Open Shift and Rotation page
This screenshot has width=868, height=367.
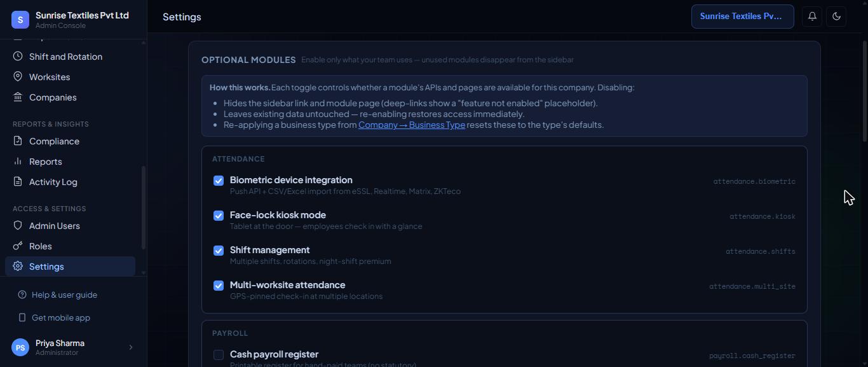pyautogui.click(x=70, y=57)
